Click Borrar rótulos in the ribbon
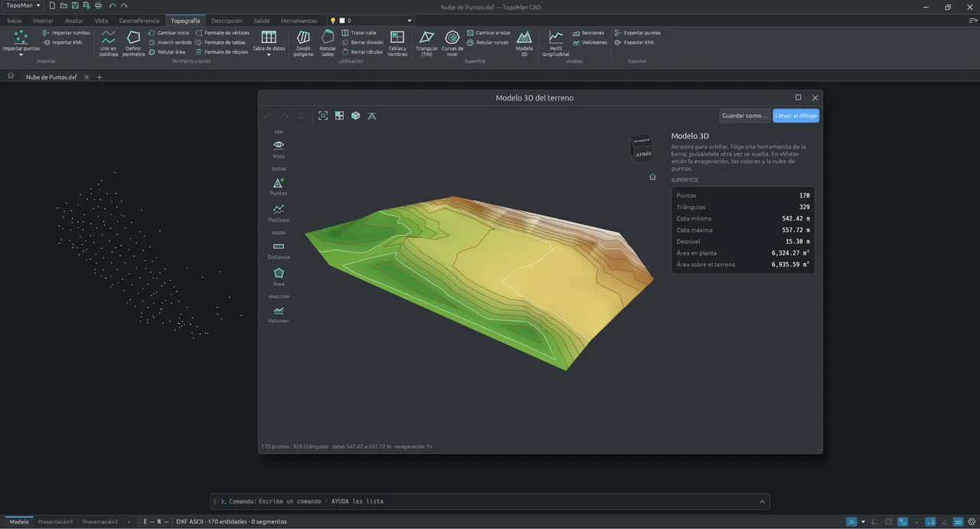The image size is (980, 529). click(x=362, y=52)
